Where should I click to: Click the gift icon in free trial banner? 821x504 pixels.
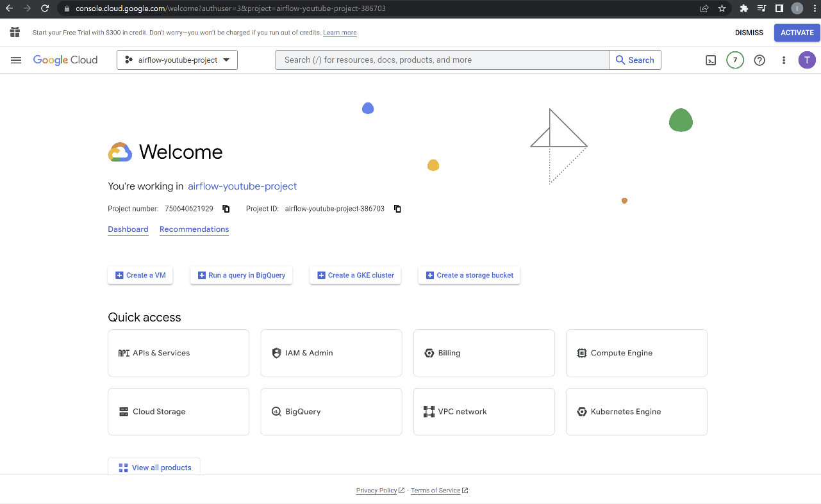point(15,32)
